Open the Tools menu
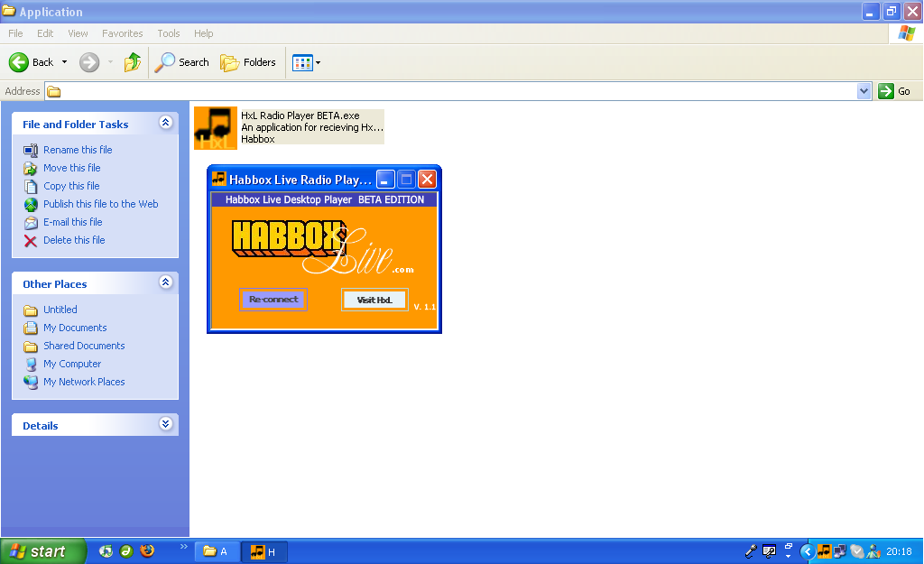This screenshot has width=924, height=564. [168, 33]
